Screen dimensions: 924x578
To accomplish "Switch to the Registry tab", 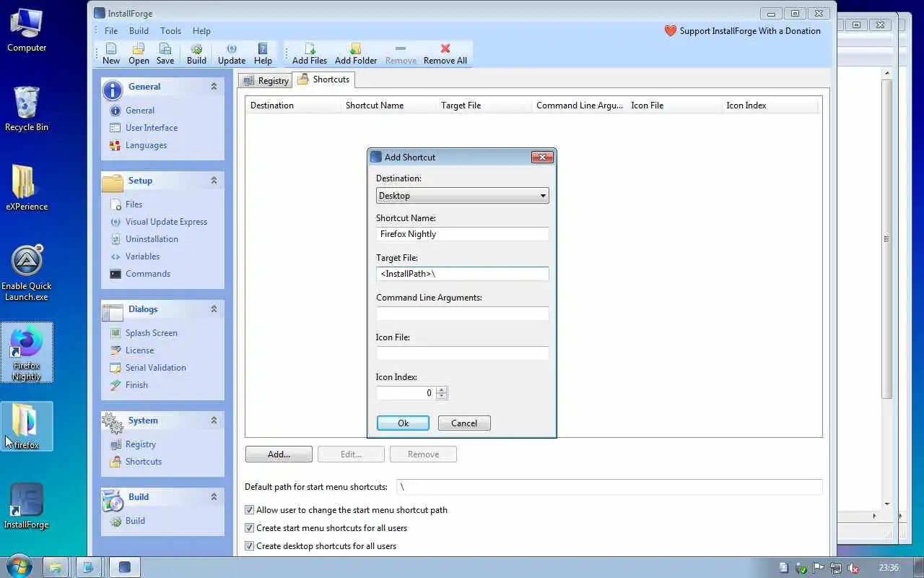I will (x=266, y=81).
